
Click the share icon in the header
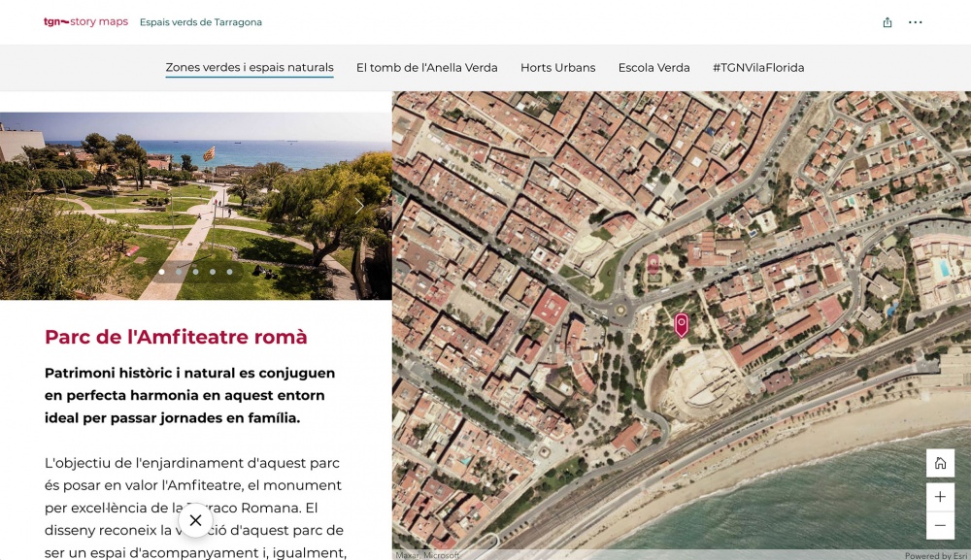(x=887, y=21)
